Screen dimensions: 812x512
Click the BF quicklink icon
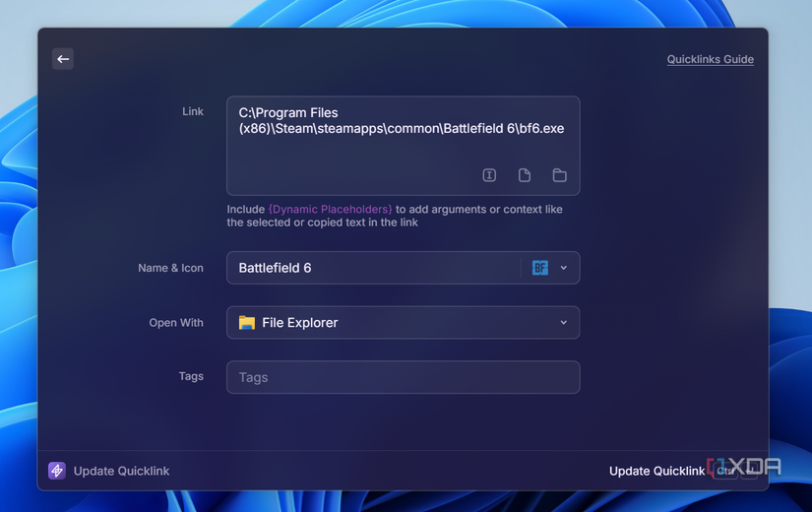click(540, 268)
